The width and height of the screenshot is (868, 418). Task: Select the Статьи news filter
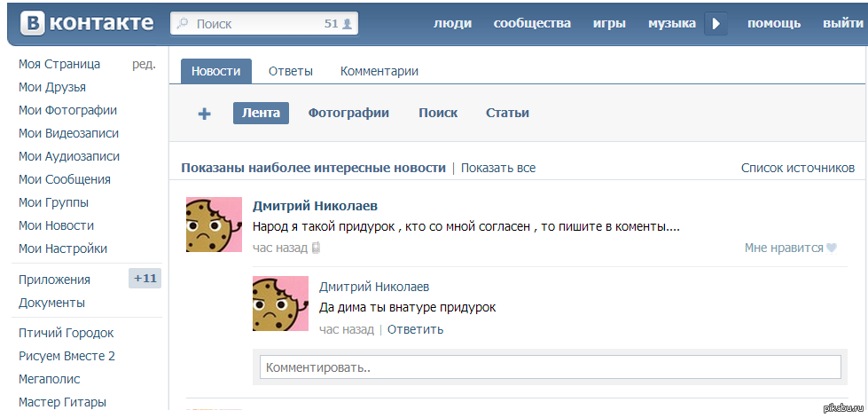pos(507,113)
